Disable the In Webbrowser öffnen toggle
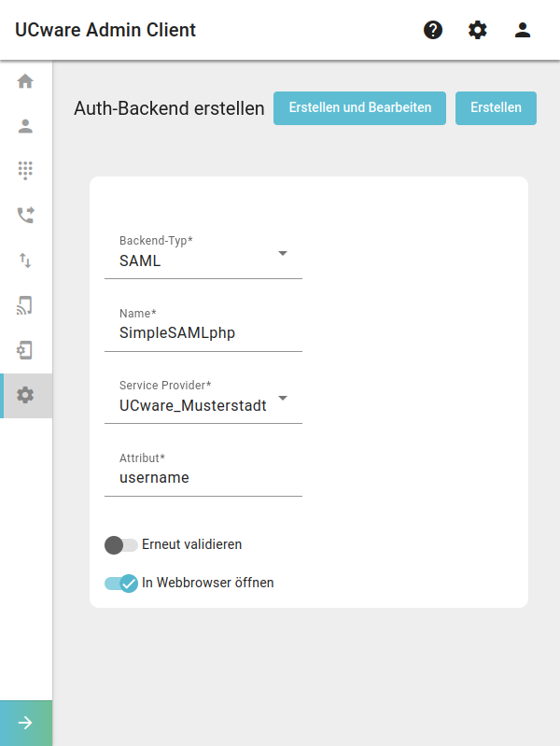The image size is (560, 746). 120,584
